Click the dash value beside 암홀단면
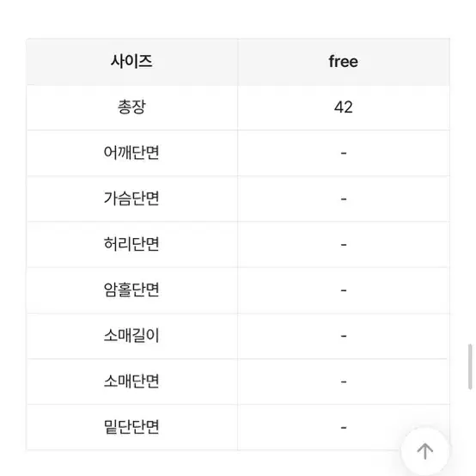 click(344, 290)
